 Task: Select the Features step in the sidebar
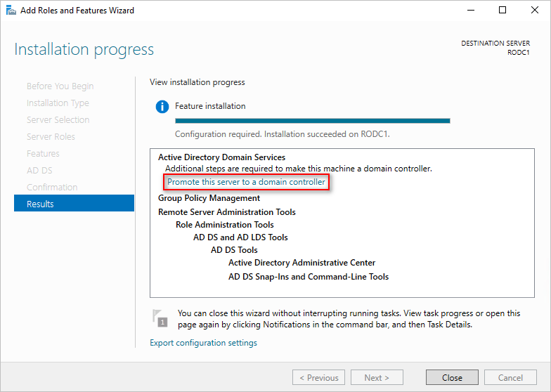[x=43, y=153]
